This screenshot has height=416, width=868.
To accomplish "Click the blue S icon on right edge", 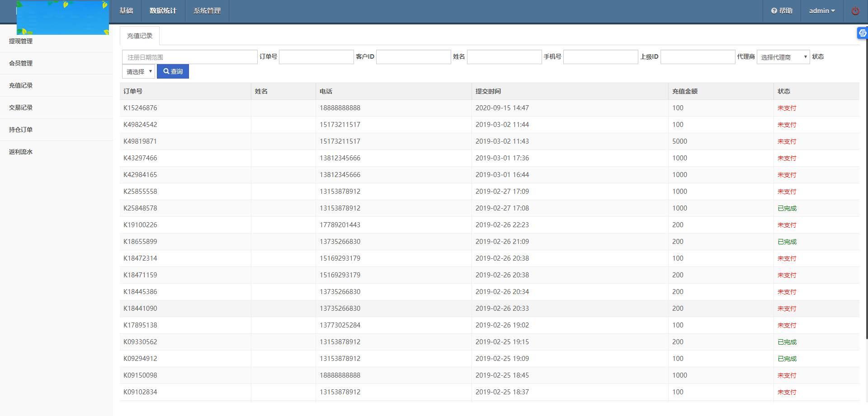I will (862, 33).
